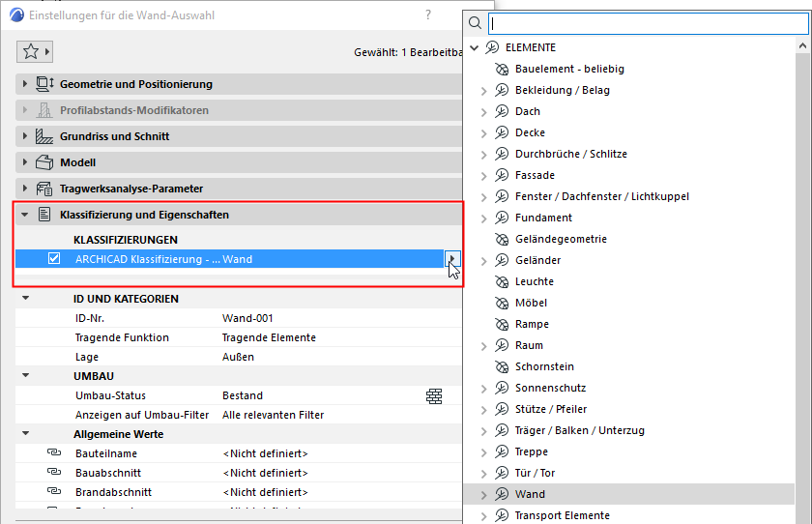Choose Möbel from the classification list
Screen dimensions: 812x524
point(531,303)
